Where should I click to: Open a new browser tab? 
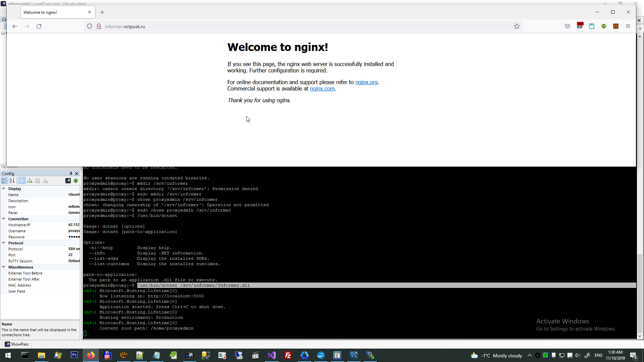click(102, 12)
